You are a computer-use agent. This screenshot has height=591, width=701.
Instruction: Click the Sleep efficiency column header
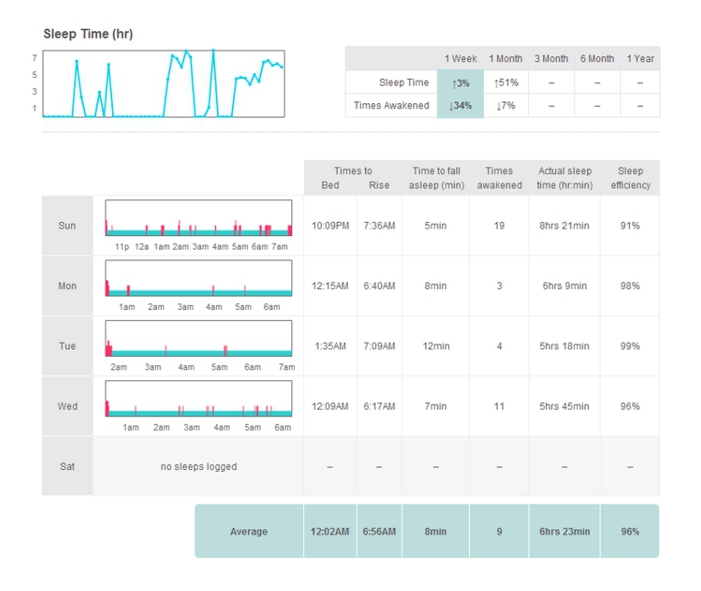click(630, 178)
